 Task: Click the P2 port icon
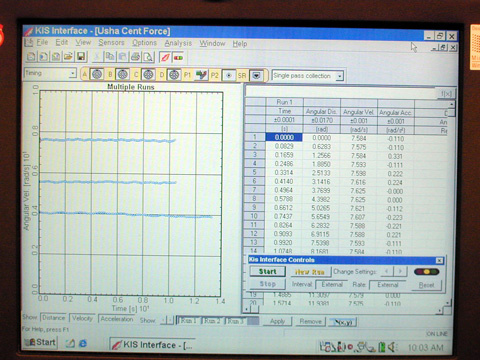tap(229, 76)
